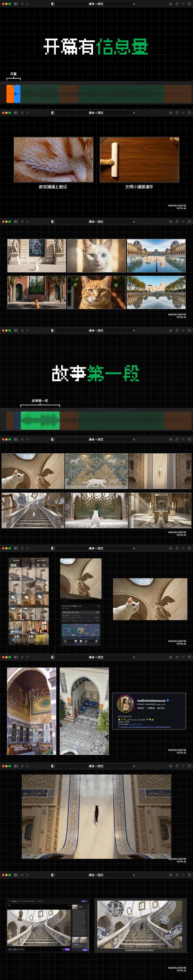Open iPhone photo detail screenshot with map
193x980 pixels.
click(81, 602)
